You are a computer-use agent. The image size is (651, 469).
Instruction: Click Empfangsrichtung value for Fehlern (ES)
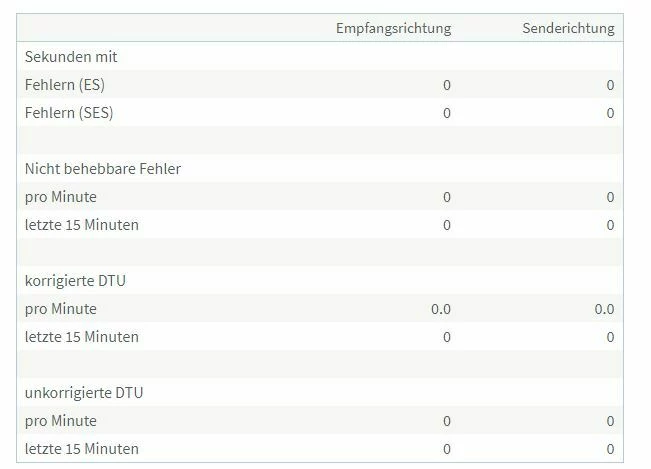(447, 85)
